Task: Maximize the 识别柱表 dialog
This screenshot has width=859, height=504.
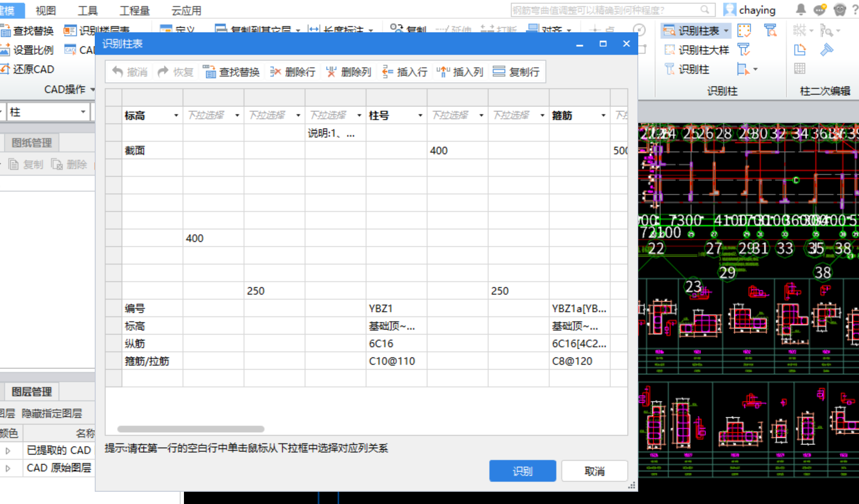Action: click(603, 43)
